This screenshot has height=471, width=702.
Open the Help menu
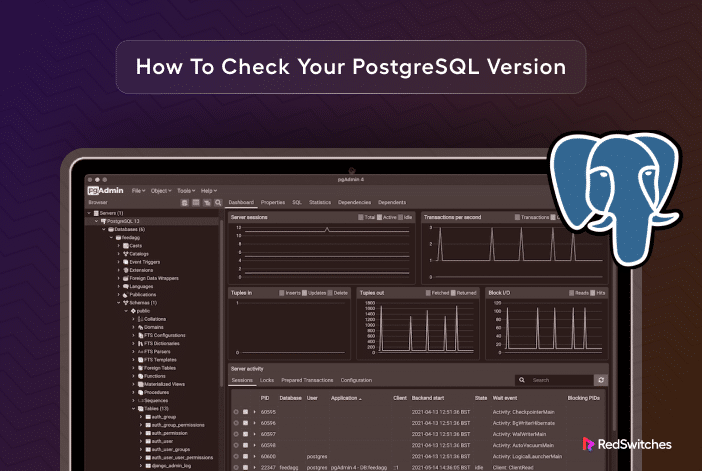coord(209,191)
